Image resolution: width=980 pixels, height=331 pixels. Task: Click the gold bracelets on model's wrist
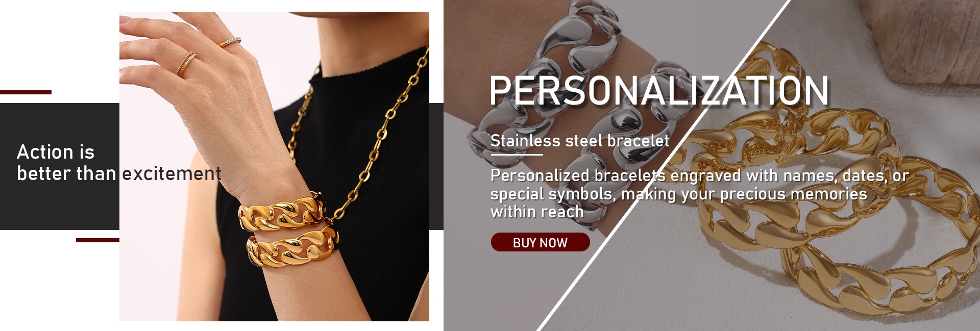pyautogui.click(x=288, y=230)
